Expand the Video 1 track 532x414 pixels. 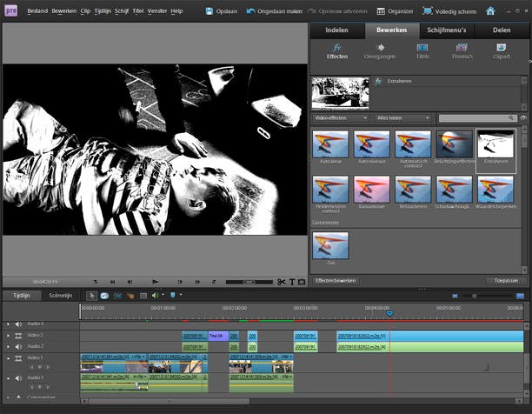pos(8,358)
